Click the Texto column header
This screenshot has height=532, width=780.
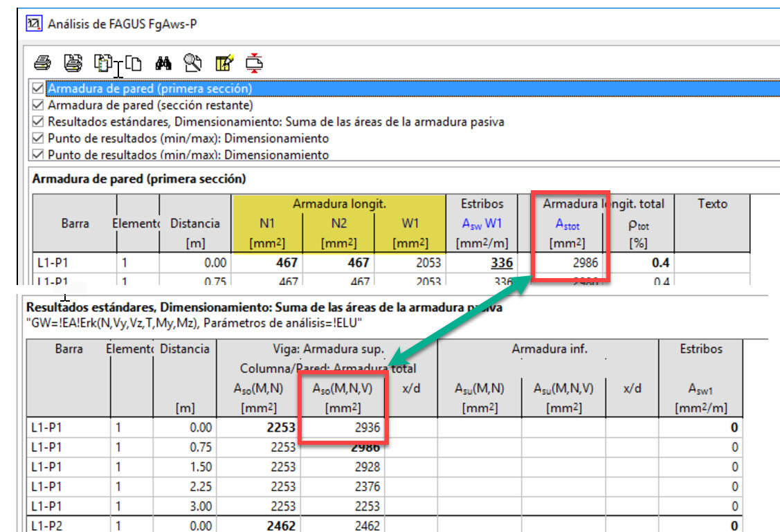pos(712,204)
